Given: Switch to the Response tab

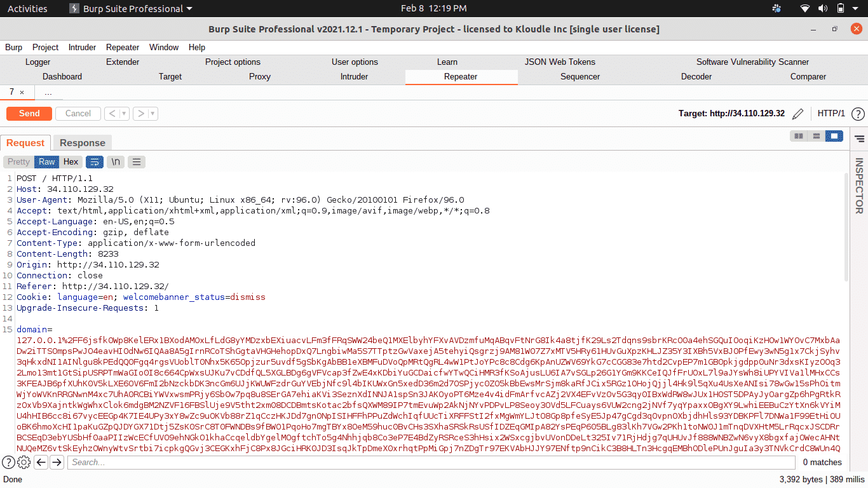Looking at the screenshot, I should (x=82, y=143).
